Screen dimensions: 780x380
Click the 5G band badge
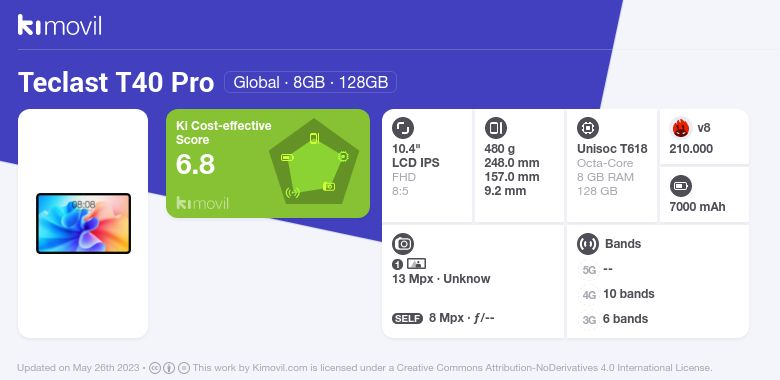click(x=589, y=270)
